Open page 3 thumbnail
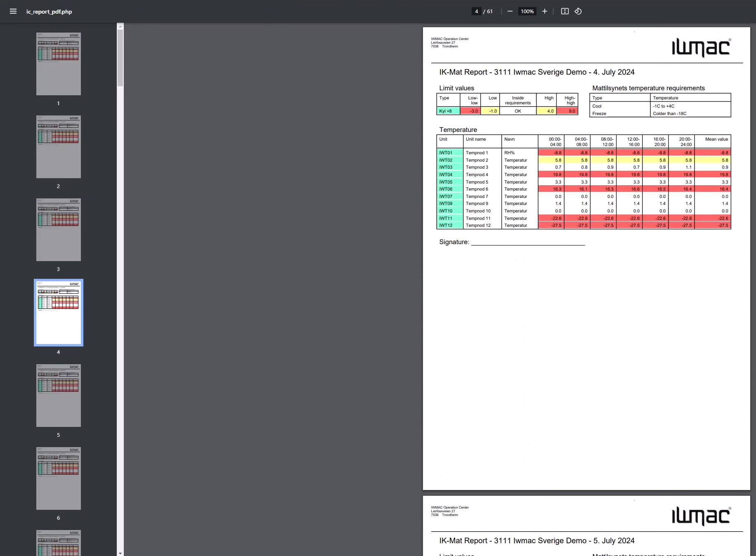This screenshot has height=556, width=756. [59, 230]
